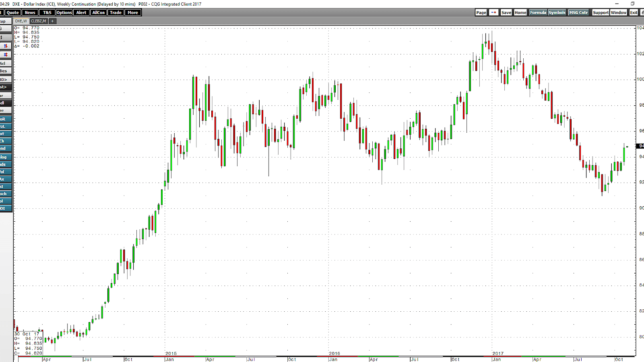This screenshot has width=644, height=362.
Task: Open the News toolbar button
Action: point(30,12)
